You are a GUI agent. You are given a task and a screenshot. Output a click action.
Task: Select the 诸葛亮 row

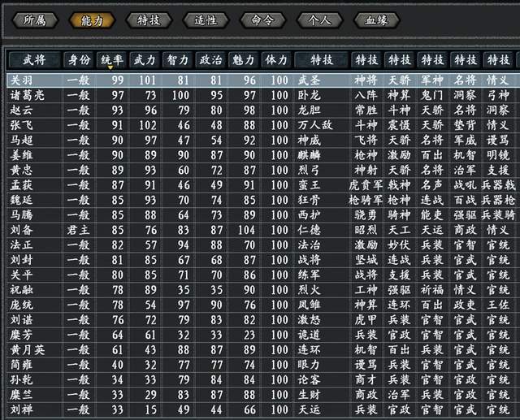(x=263, y=96)
